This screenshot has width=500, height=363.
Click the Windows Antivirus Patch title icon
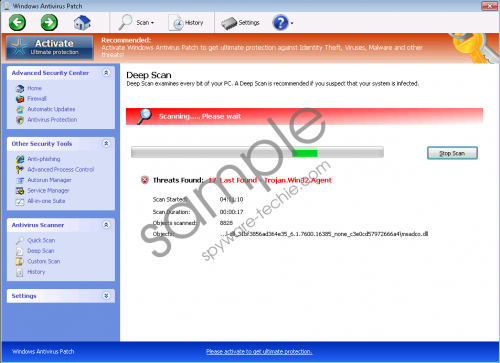(6, 6)
